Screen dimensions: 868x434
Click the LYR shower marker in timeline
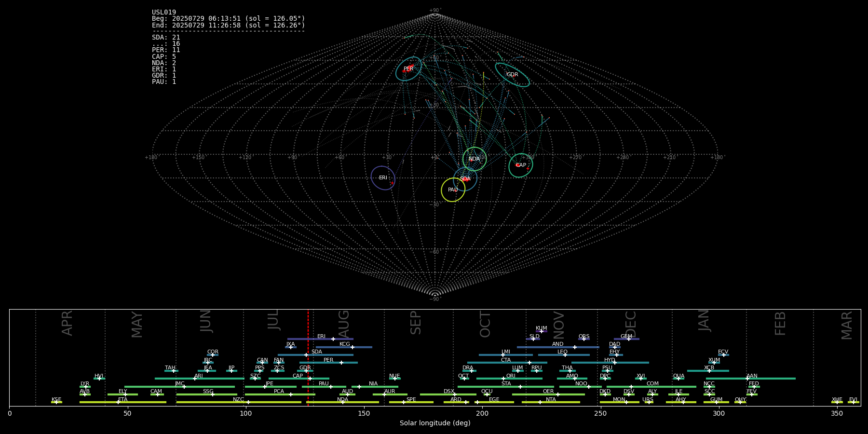tap(85, 387)
